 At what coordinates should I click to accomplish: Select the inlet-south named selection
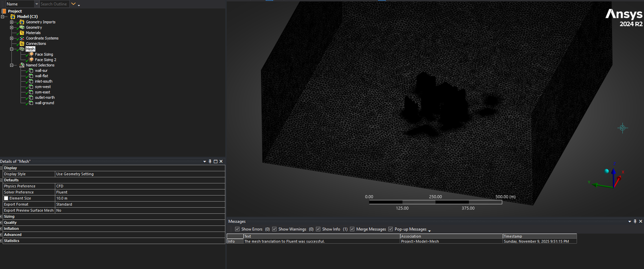43,81
